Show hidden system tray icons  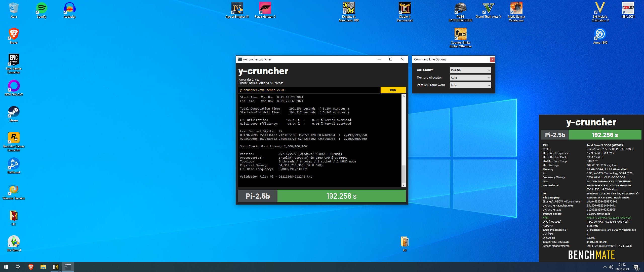(x=605, y=267)
